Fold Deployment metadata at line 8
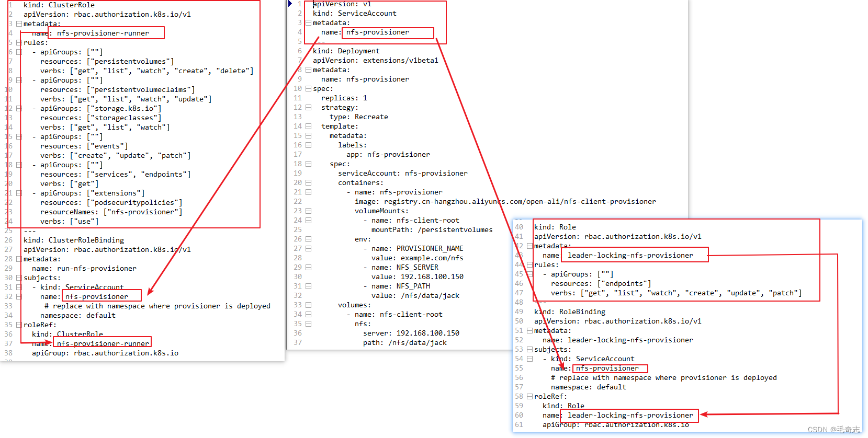Screen dimensions: 868x438 [x=308, y=70]
